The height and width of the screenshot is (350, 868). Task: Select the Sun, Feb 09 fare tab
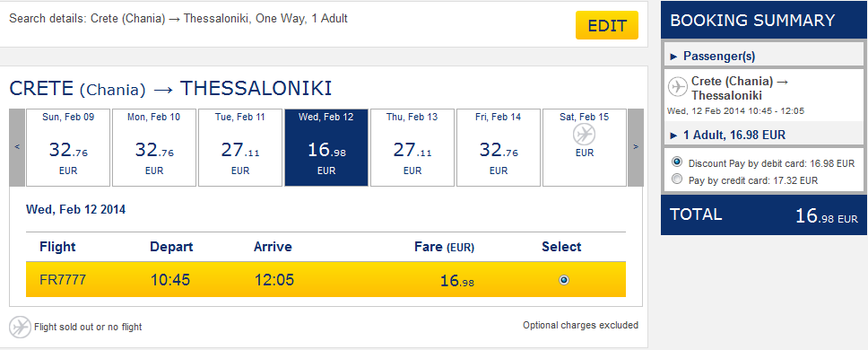tap(68, 147)
